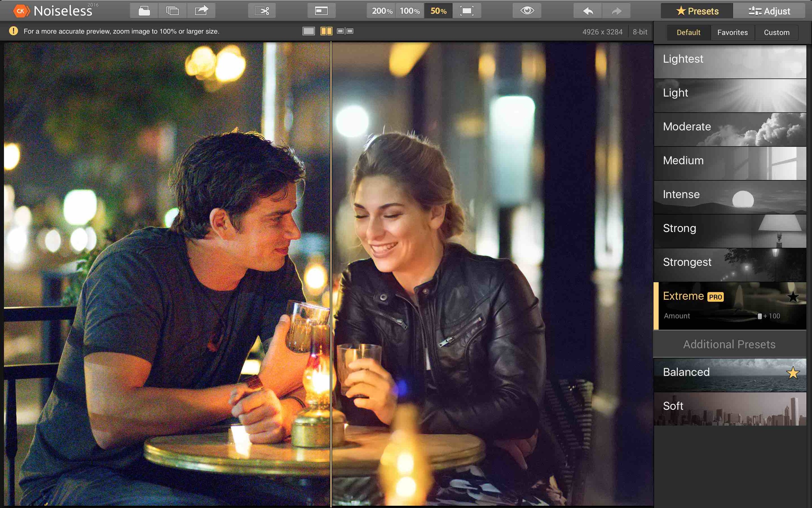Click the '+ 100' amount value

pyautogui.click(x=772, y=316)
